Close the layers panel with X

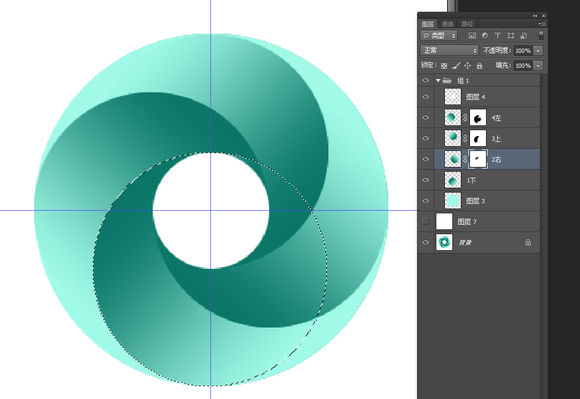point(543,16)
